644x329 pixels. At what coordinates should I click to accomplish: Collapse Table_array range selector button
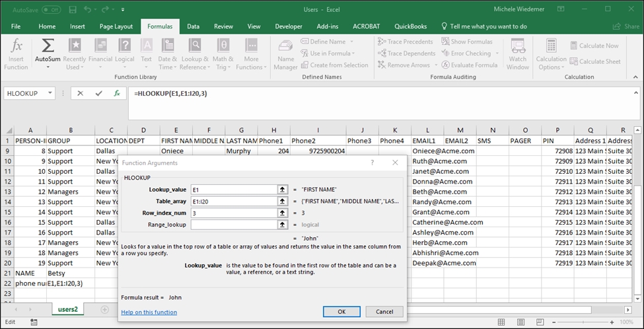point(282,201)
